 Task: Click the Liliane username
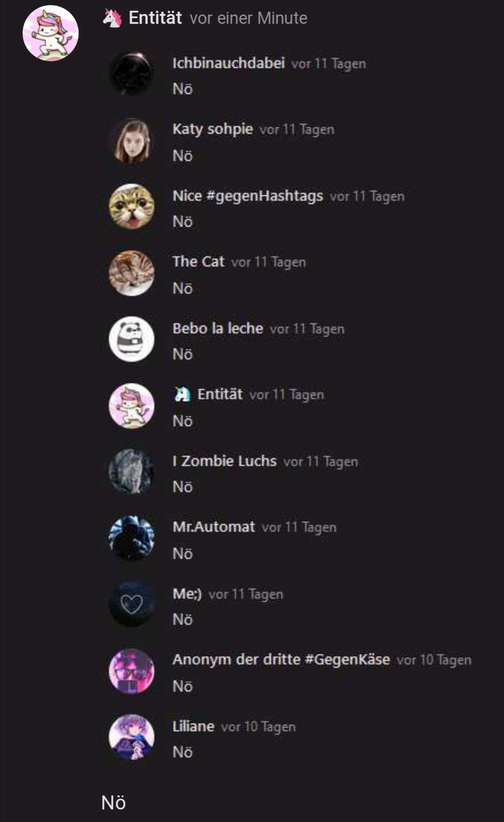point(193,726)
